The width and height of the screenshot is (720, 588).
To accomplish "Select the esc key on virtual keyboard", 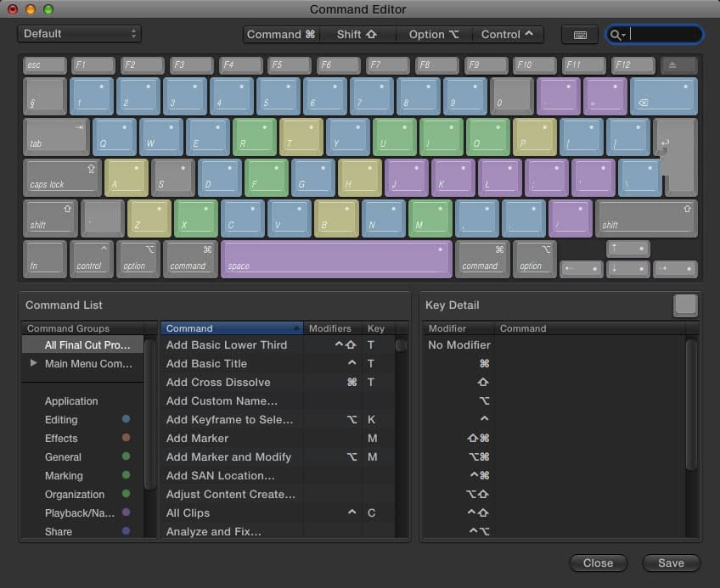I will 45,65.
